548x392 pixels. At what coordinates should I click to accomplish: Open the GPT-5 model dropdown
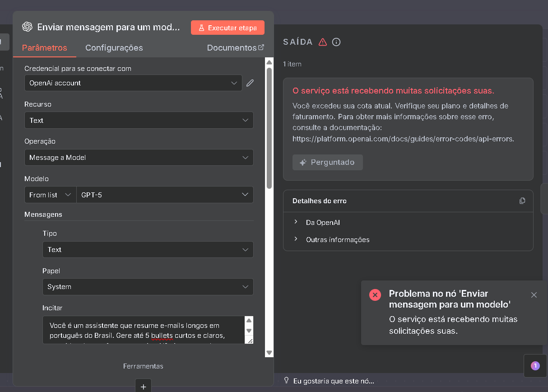click(165, 195)
